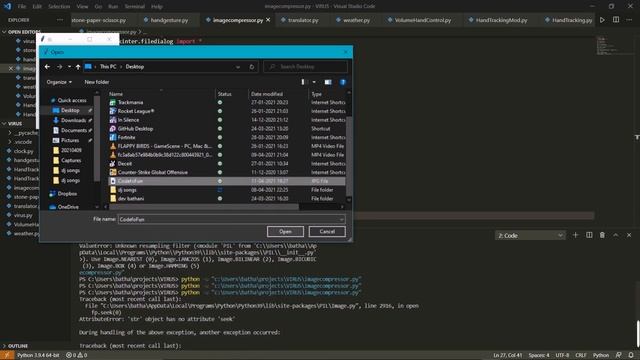
Task: Switch to the HandTrackingMod.py tab
Action: coord(501,20)
